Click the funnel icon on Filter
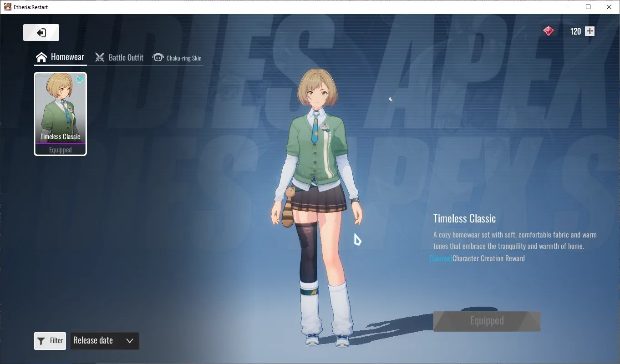 (41, 341)
